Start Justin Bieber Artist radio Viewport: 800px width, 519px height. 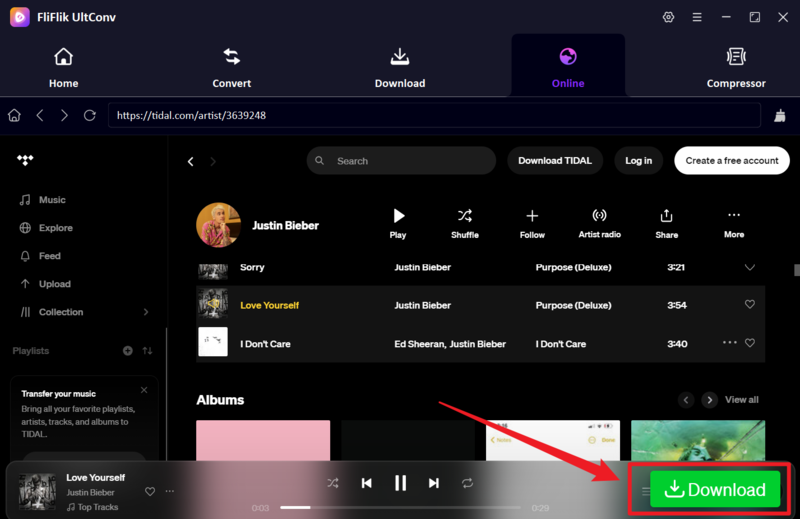(599, 224)
